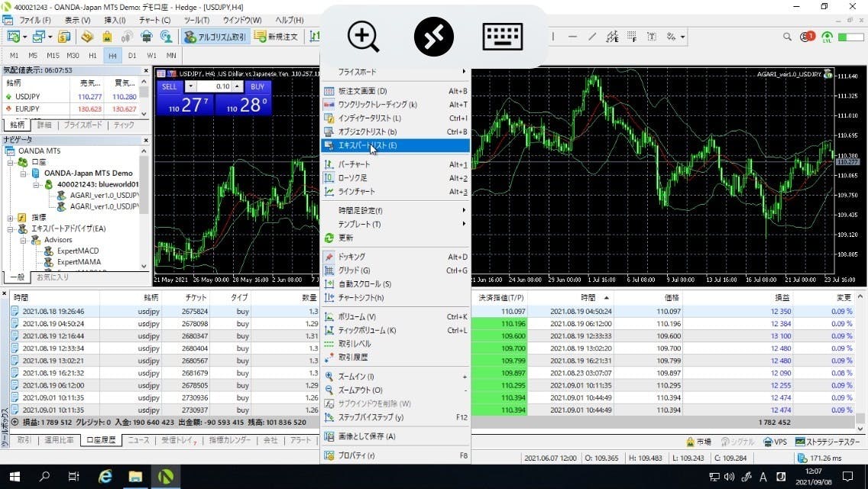Click the VPS icon in status bar
868x489 pixels.
(775, 442)
